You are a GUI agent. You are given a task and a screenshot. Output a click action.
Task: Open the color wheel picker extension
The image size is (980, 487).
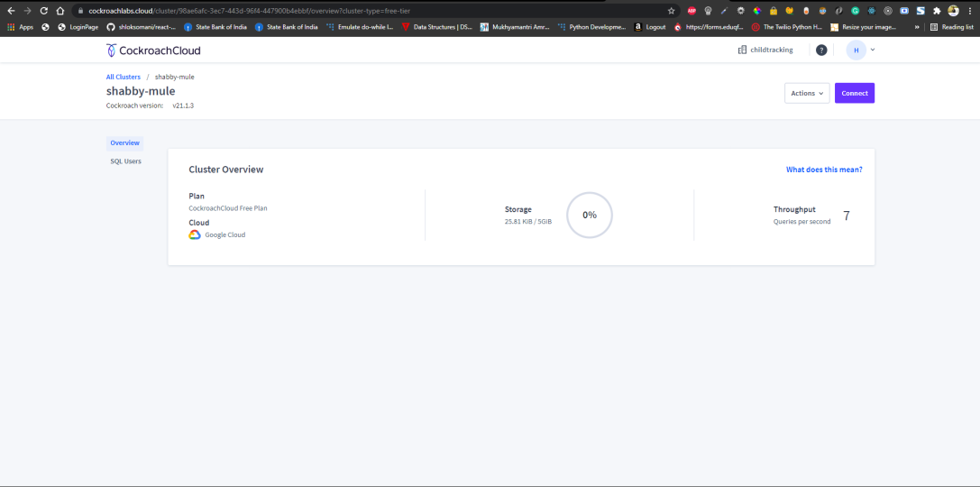tap(757, 11)
